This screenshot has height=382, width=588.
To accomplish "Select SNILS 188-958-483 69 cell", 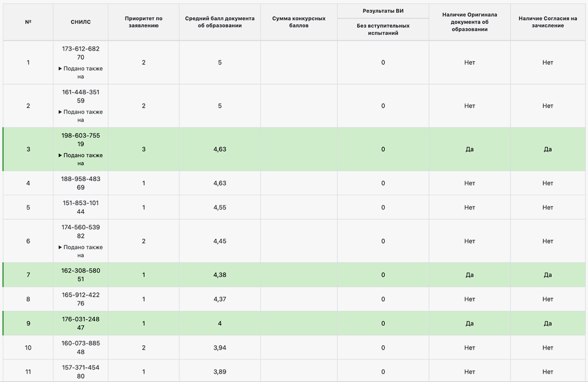I will 81,183.
